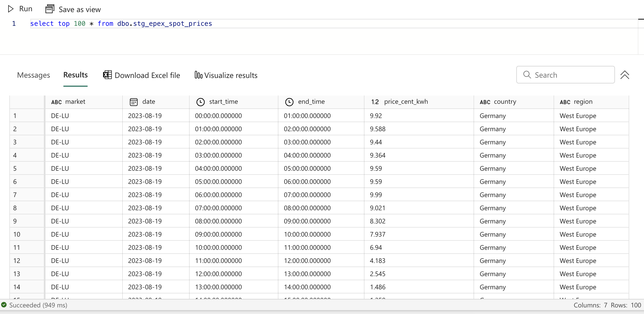
Task: Click the calendar icon on the date column
Action: [x=133, y=102]
